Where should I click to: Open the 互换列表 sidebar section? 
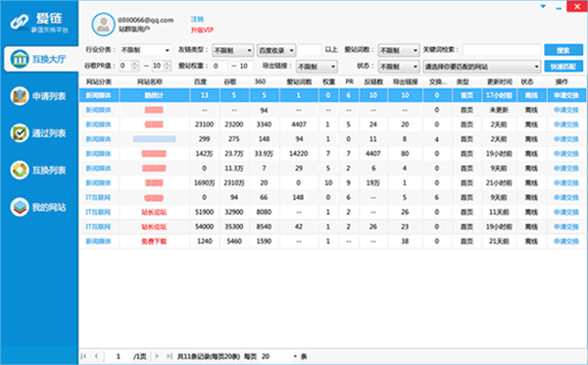tap(39, 170)
